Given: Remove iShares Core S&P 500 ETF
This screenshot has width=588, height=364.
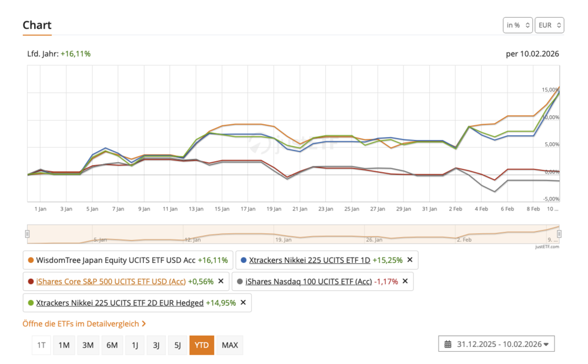Looking at the screenshot, I should pos(220,281).
